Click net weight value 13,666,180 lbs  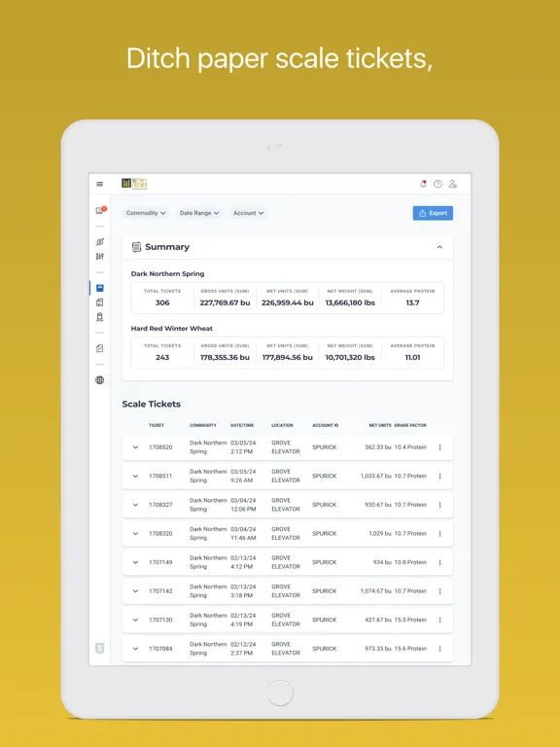(x=350, y=302)
